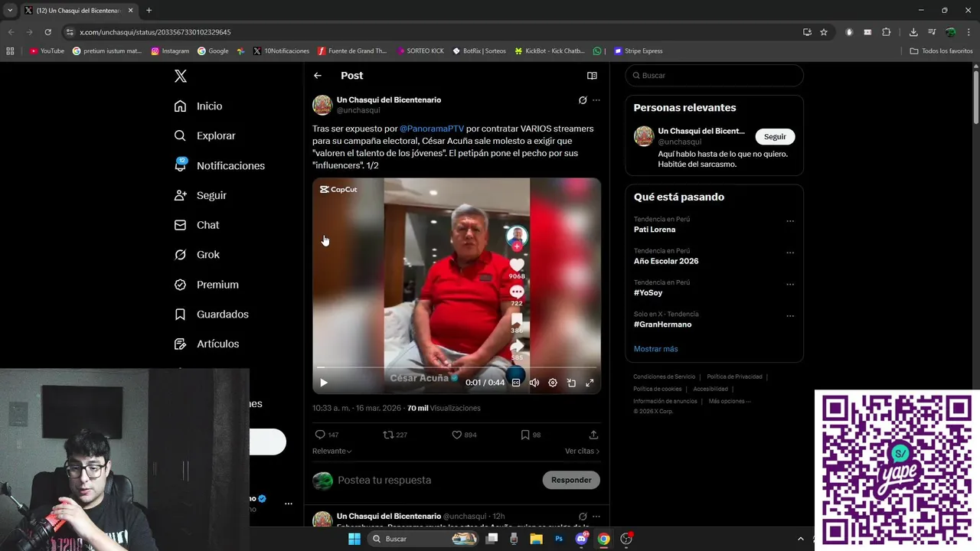Click the Chrome address bar
This screenshot has width=980, height=551.
(429, 32)
